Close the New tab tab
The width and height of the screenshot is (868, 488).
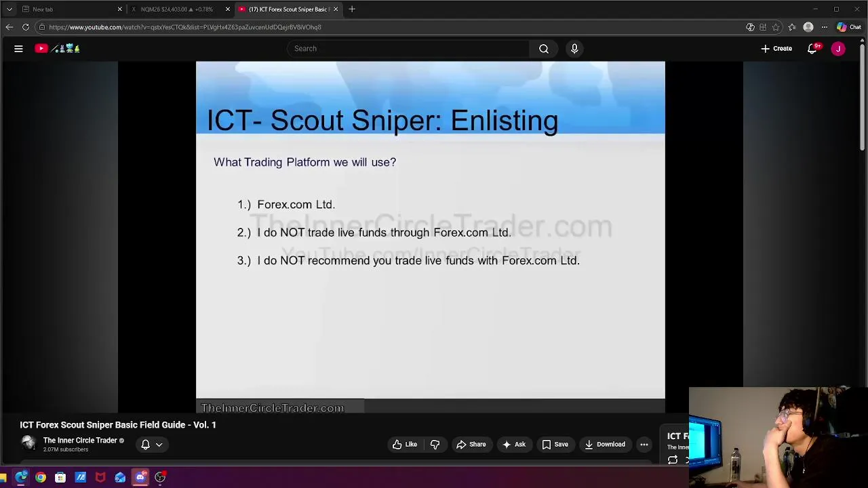pos(120,9)
